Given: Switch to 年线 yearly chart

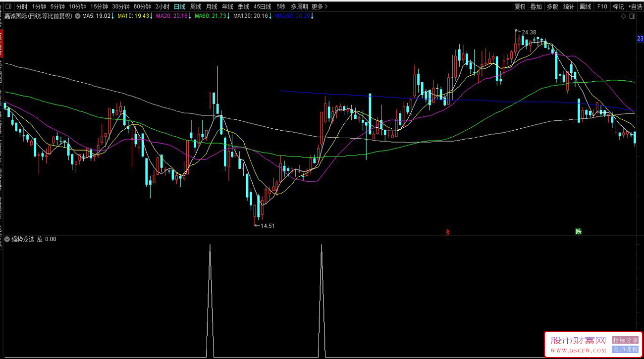Looking at the screenshot, I should point(227,7).
